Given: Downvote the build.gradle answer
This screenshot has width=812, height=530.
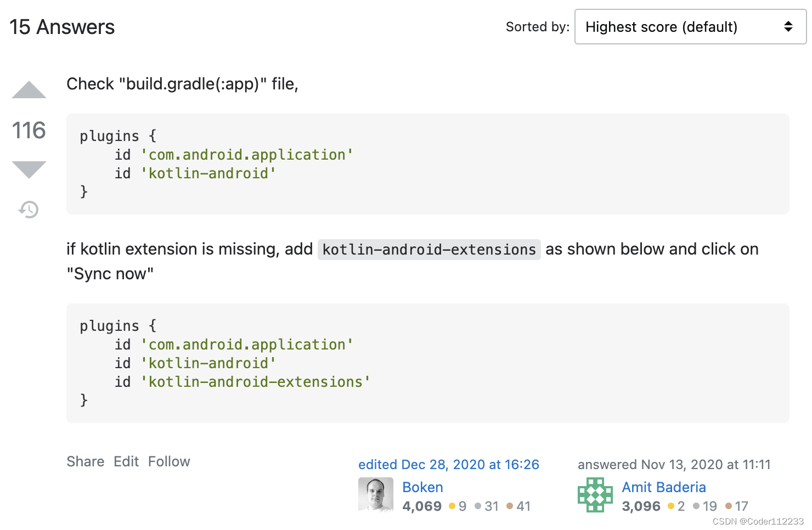Looking at the screenshot, I should click(x=29, y=170).
